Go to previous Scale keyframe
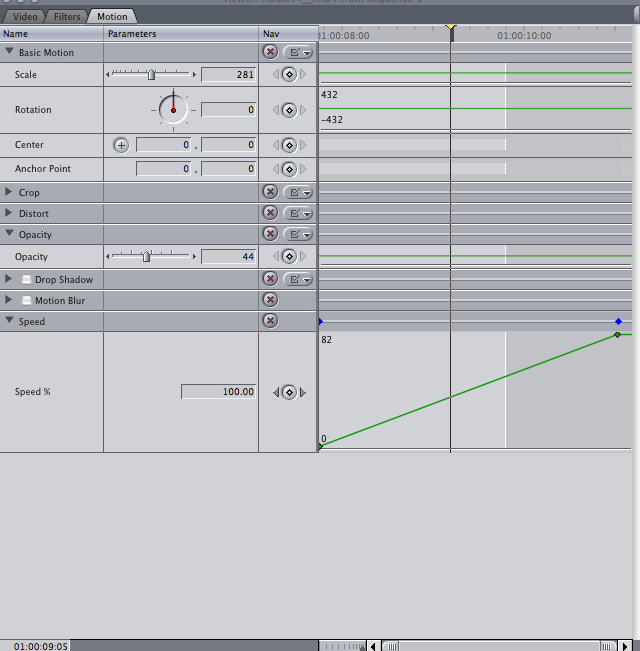The height and width of the screenshot is (651, 640). 276,74
